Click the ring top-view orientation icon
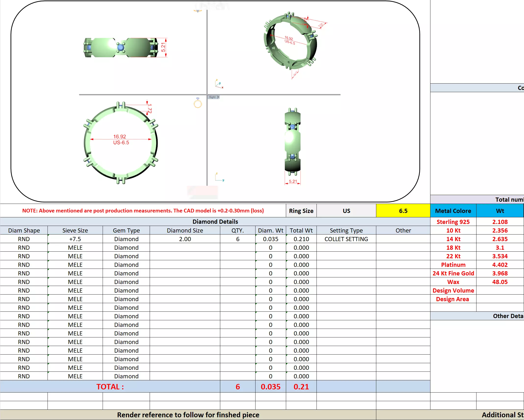The height and width of the screenshot is (420, 524). click(x=198, y=11)
